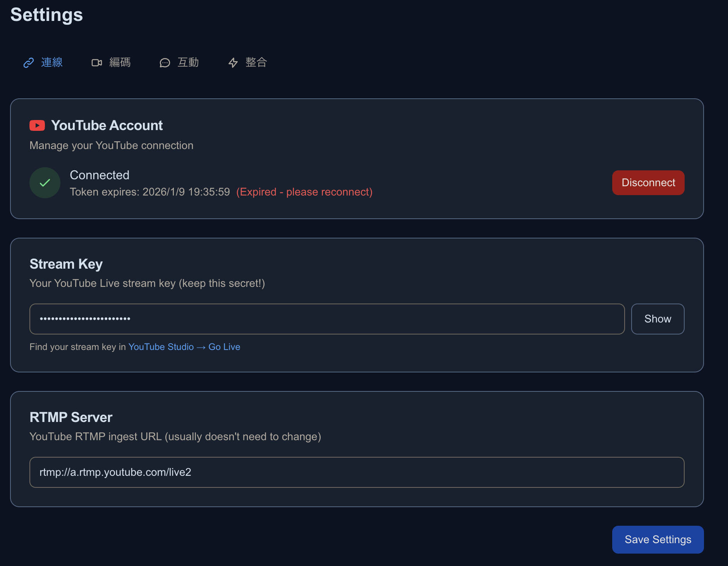Click the chat bubble icon beside 互動

165,63
